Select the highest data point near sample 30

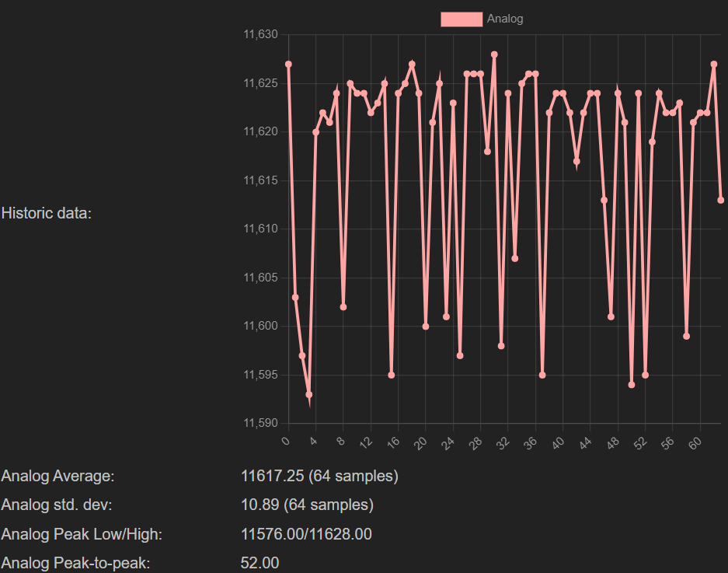coord(494,54)
